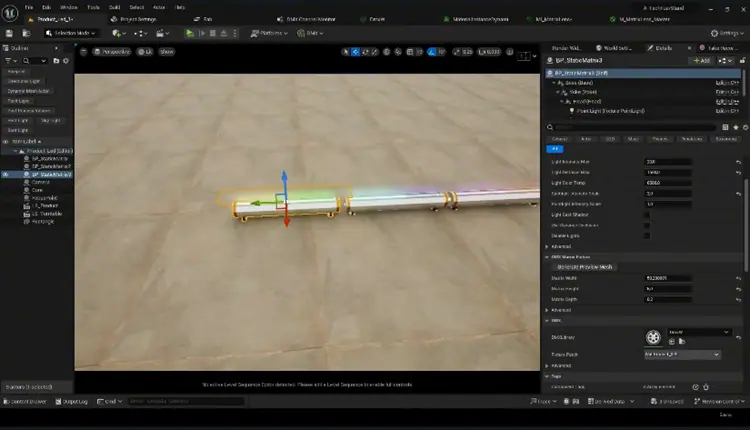Viewport: 750px width, 430px height.
Task: Toggle the Disable Lights checkbox
Action: click(647, 236)
